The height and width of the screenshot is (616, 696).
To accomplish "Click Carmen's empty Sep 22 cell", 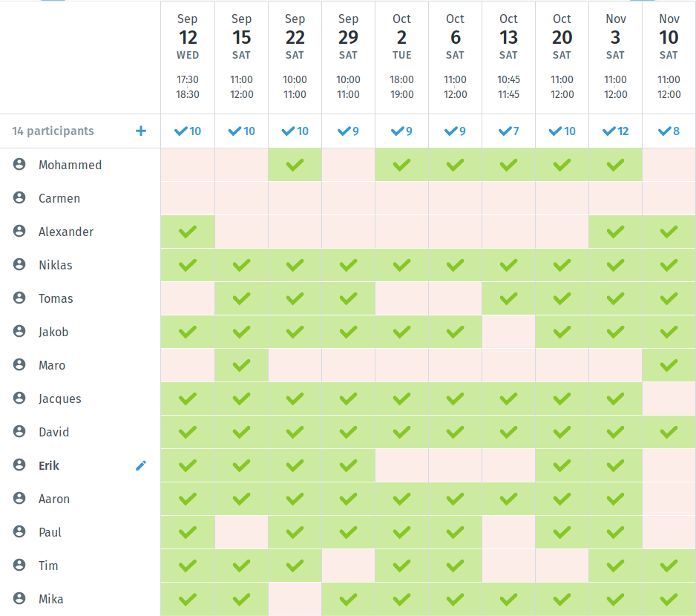I will (x=295, y=198).
